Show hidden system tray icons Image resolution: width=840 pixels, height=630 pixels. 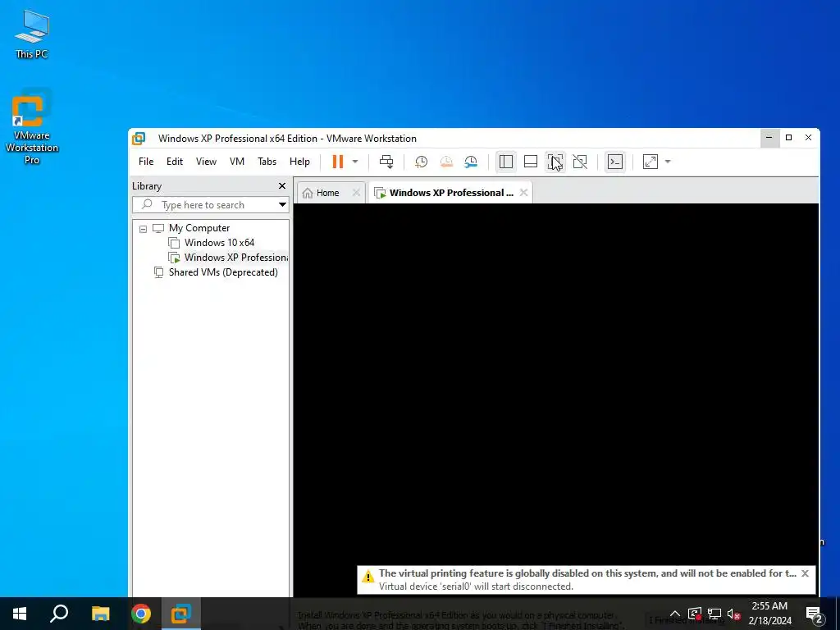(675, 614)
